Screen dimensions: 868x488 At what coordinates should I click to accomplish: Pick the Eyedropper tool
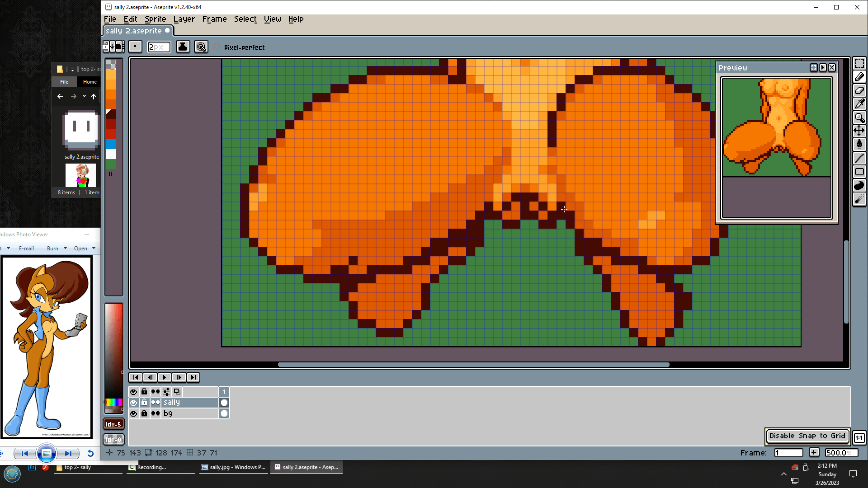(x=859, y=104)
